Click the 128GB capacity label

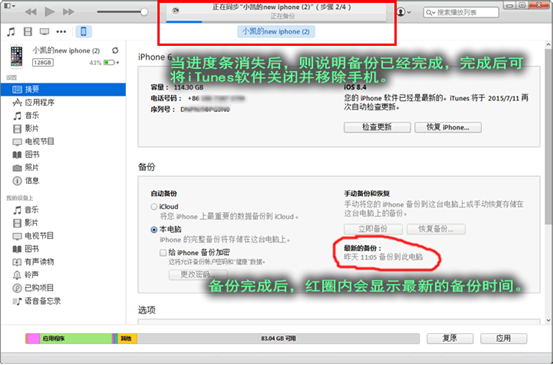(x=43, y=63)
